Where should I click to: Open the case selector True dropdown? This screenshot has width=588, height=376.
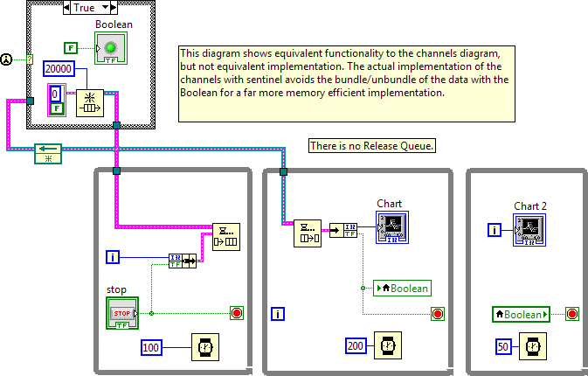pos(105,7)
